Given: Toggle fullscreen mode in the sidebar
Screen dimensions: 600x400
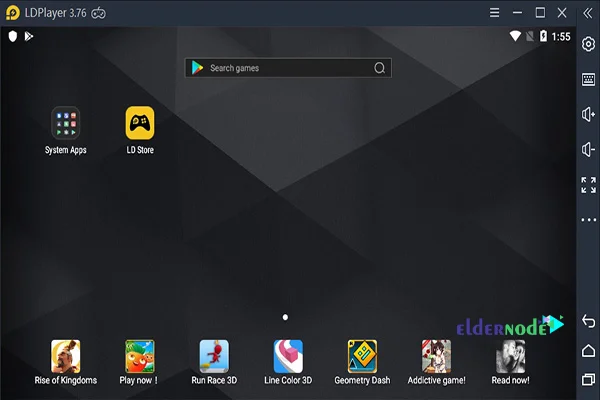Looking at the screenshot, I should click(588, 185).
